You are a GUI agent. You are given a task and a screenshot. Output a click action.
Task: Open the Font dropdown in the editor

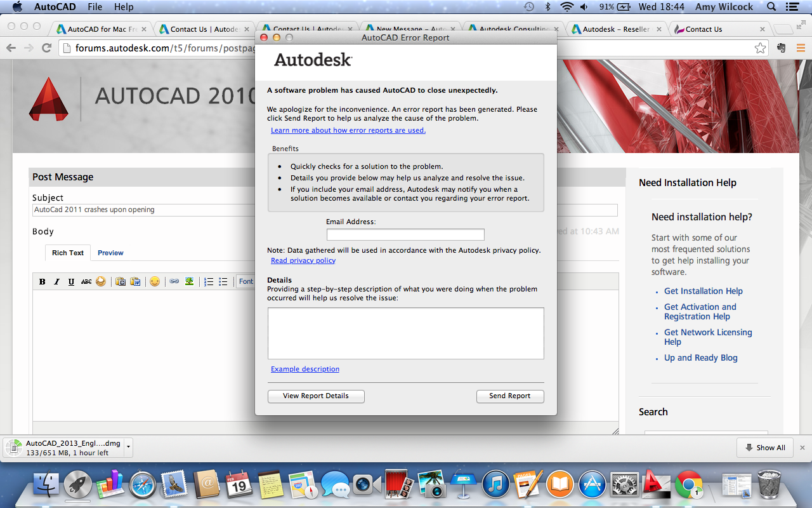[x=246, y=281]
